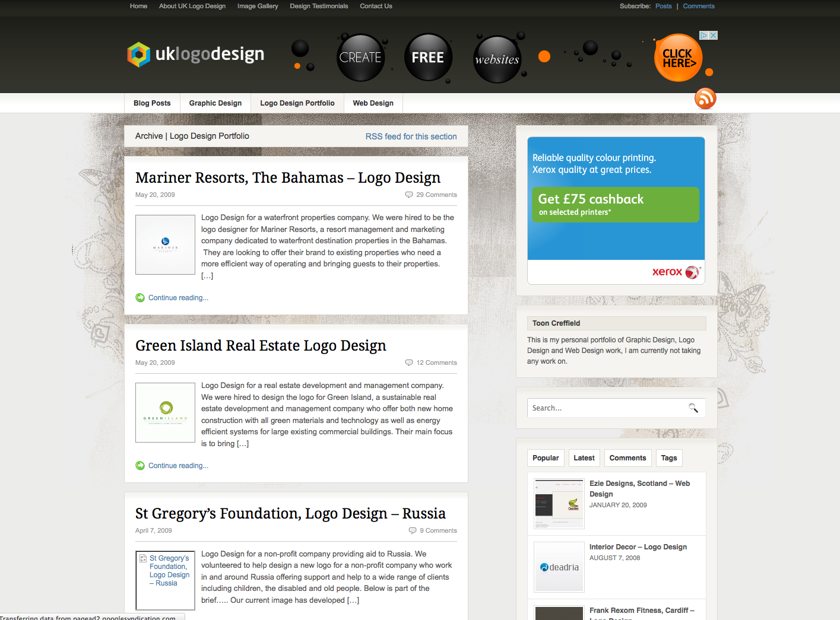Click green arrow icon under Green Island post

point(140,466)
